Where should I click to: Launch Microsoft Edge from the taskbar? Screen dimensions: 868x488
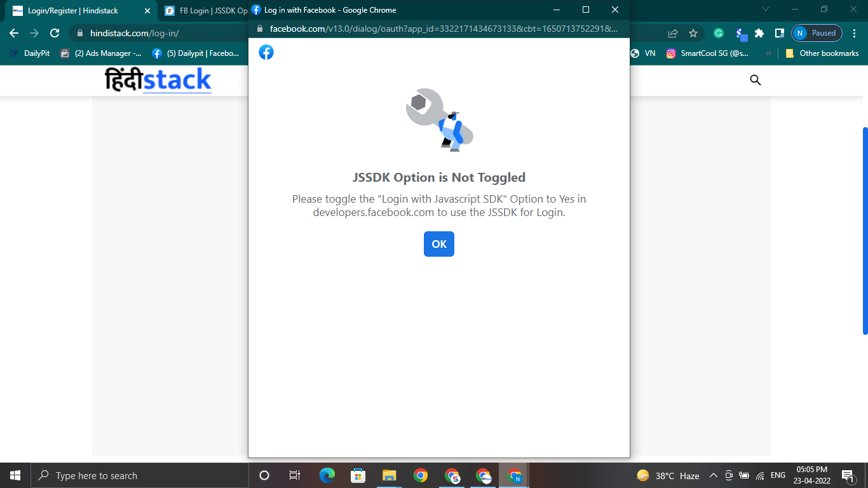327,475
